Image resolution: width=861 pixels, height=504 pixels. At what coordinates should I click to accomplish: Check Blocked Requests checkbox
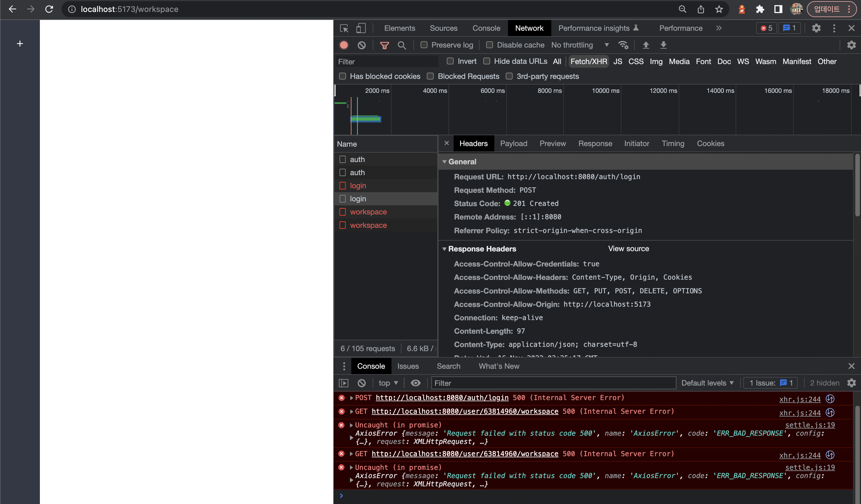tap(430, 76)
